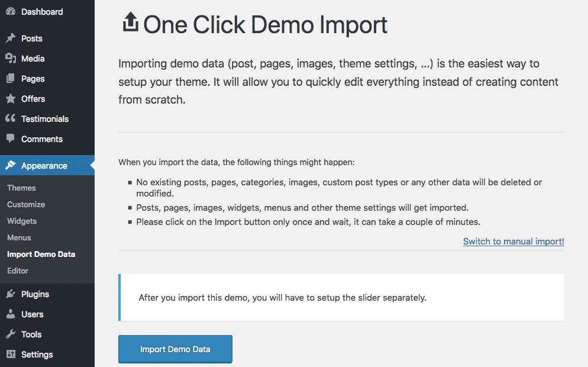Click the Media library icon

[11, 58]
